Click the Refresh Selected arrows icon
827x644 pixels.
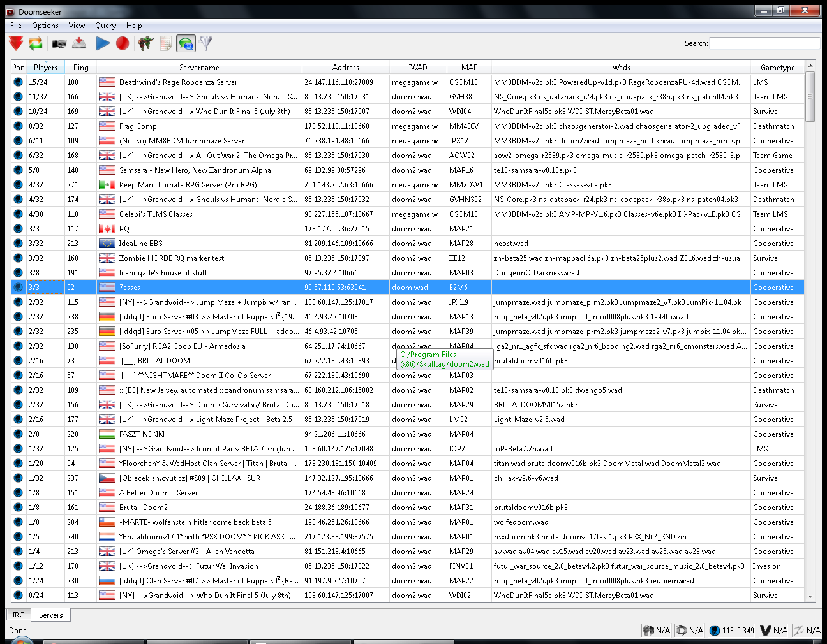[36, 43]
